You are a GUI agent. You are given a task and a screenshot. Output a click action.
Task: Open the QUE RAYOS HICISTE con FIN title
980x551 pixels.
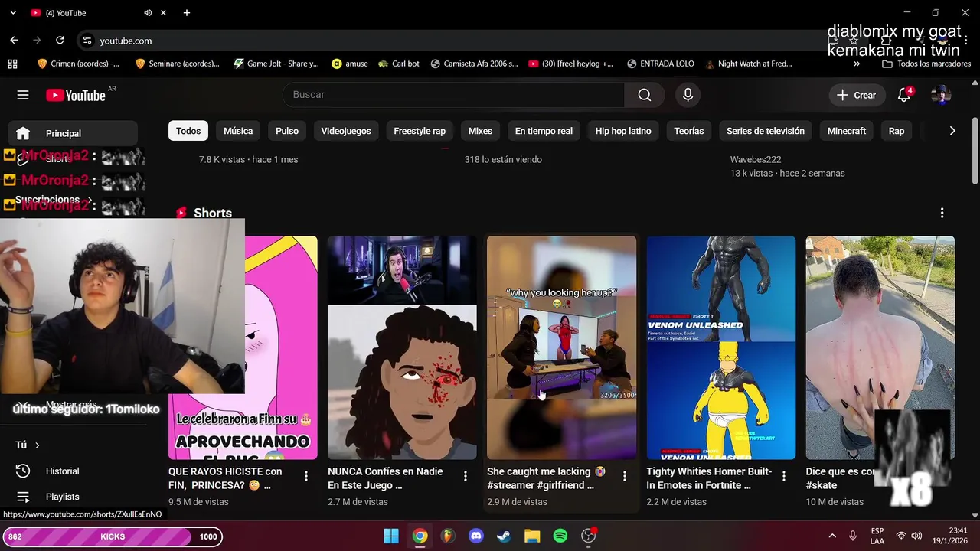(225, 478)
